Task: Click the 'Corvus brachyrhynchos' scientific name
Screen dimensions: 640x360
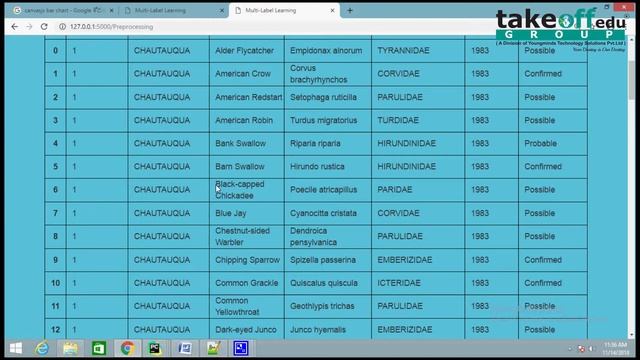Action: [x=319, y=74]
